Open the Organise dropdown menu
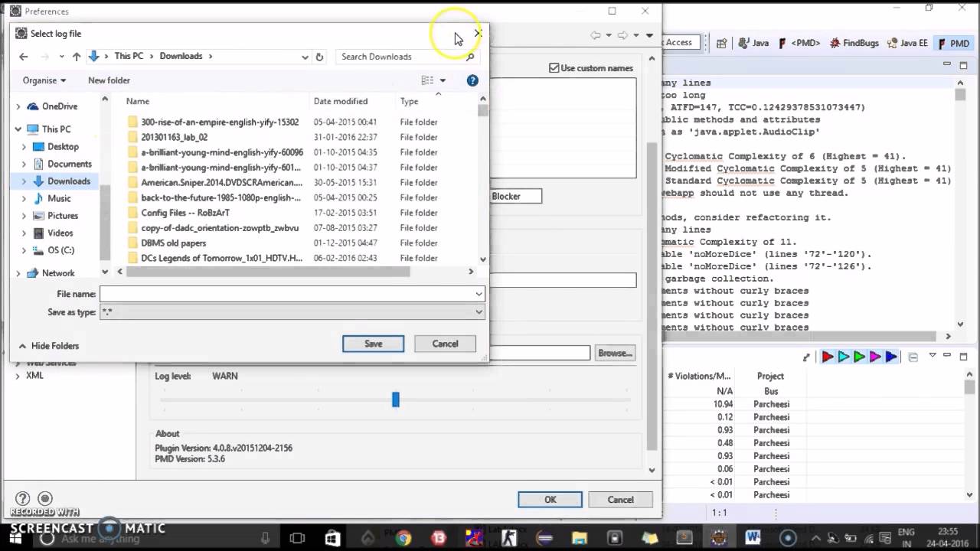980x551 pixels. 44,80
